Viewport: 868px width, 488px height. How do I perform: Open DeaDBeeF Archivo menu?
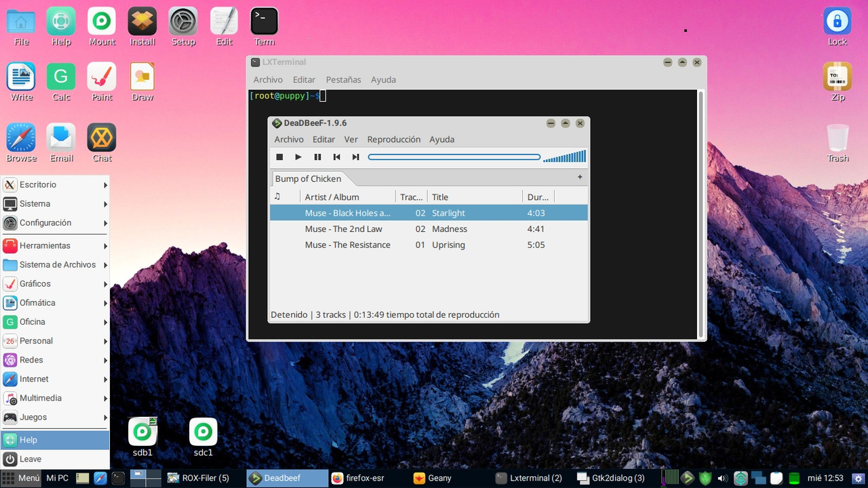(x=289, y=140)
